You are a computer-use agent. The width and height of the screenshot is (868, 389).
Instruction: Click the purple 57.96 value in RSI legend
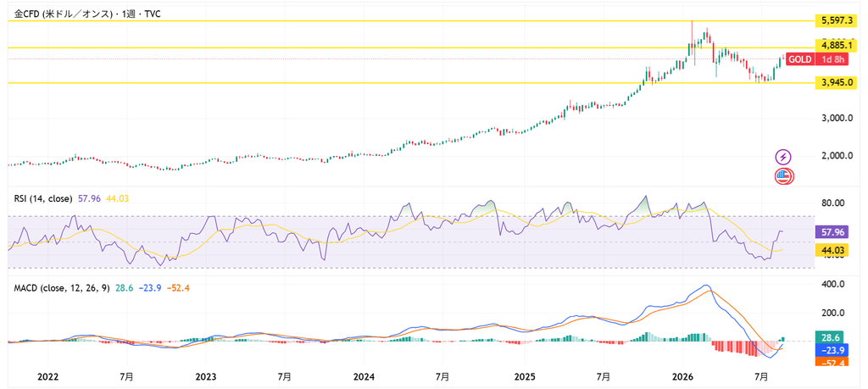[x=89, y=198]
